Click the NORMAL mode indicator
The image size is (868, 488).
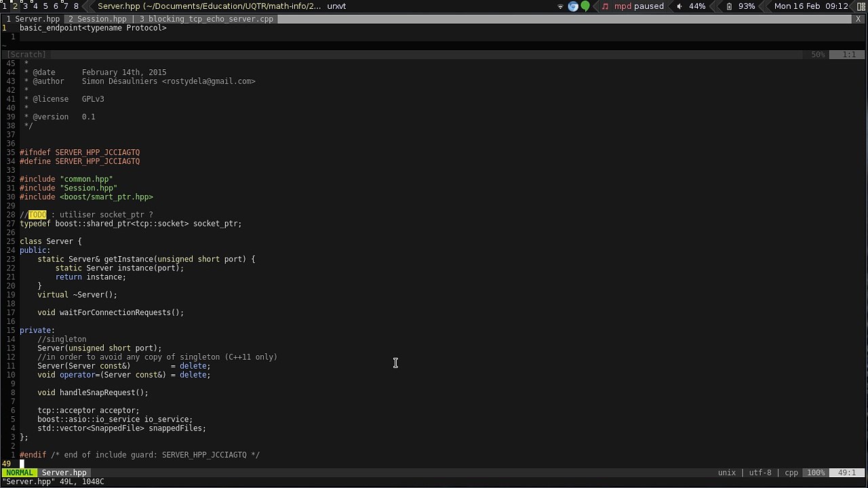tap(19, 472)
